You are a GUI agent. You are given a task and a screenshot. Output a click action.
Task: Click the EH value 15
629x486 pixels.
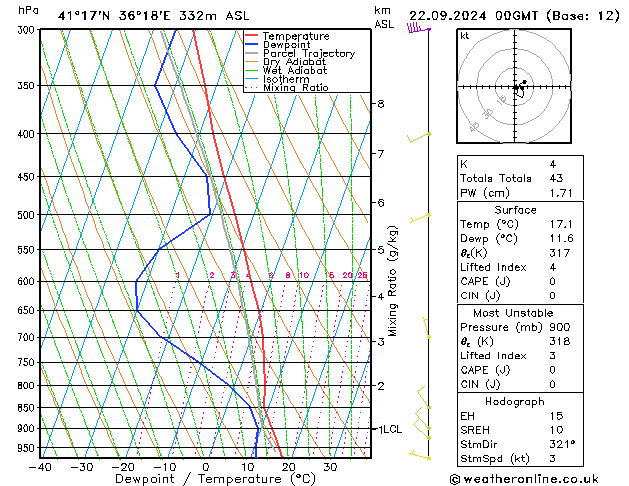[556, 416]
